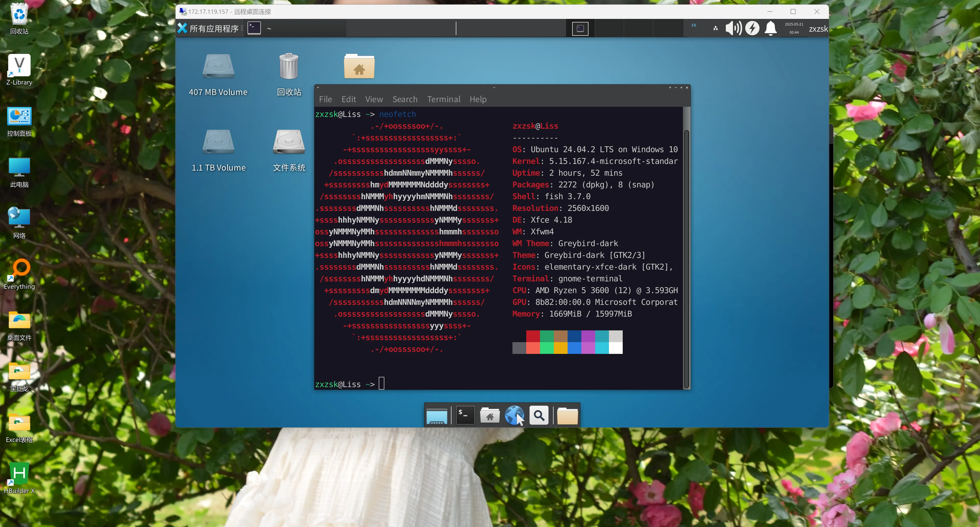
Task: Open the Terminal menu in terminal menubar
Action: (x=443, y=99)
